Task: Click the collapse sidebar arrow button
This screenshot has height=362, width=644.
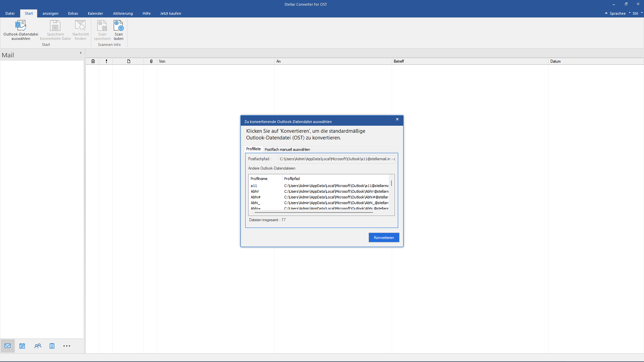Action: point(80,53)
